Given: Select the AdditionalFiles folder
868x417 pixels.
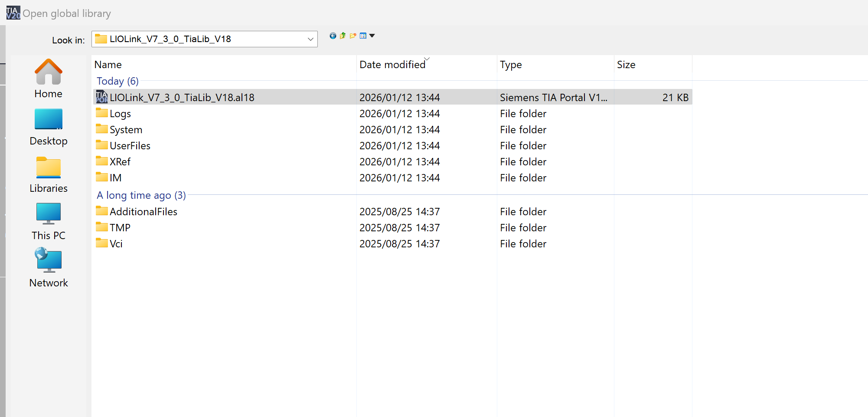Looking at the screenshot, I should coord(143,212).
